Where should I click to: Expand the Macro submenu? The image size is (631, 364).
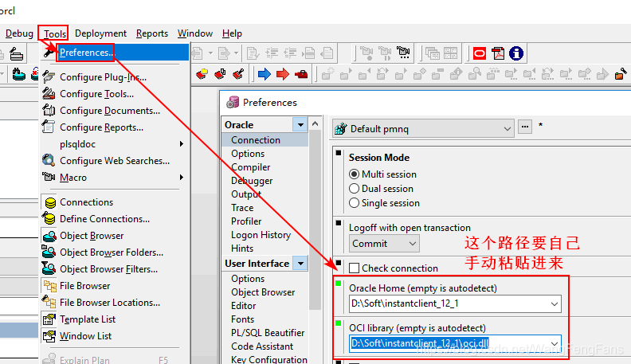coord(182,178)
